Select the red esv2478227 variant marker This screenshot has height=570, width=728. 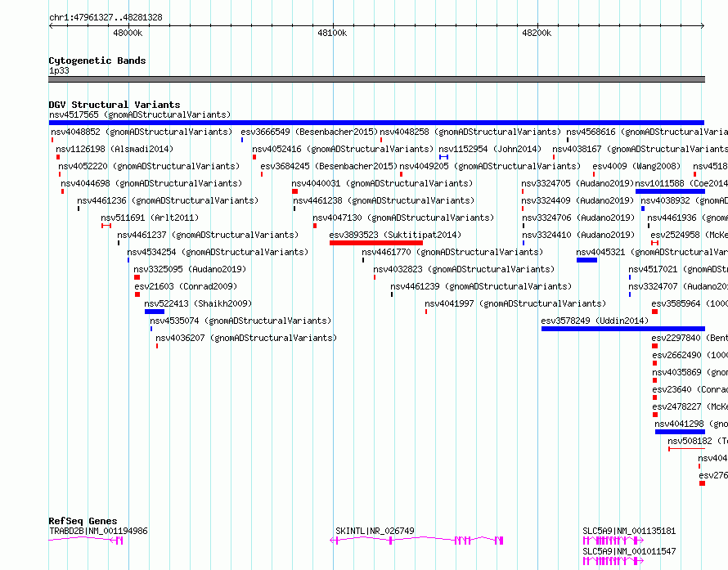pos(655,415)
